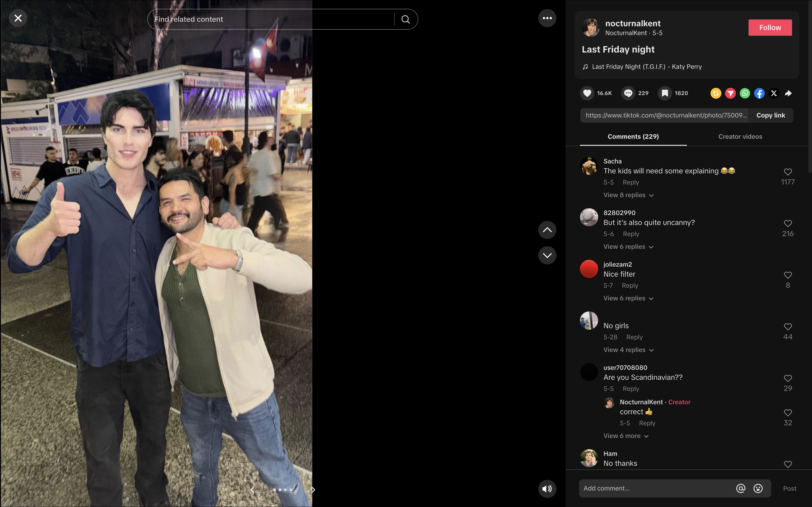
Task: Expand View 6 more replies under NocturnalKent
Action: click(x=625, y=435)
